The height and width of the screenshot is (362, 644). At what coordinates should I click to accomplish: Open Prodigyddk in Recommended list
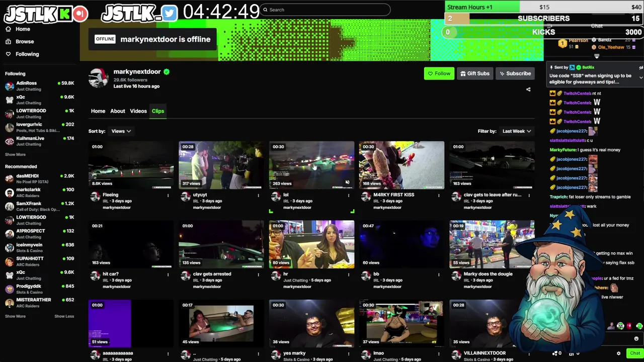point(39,289)
